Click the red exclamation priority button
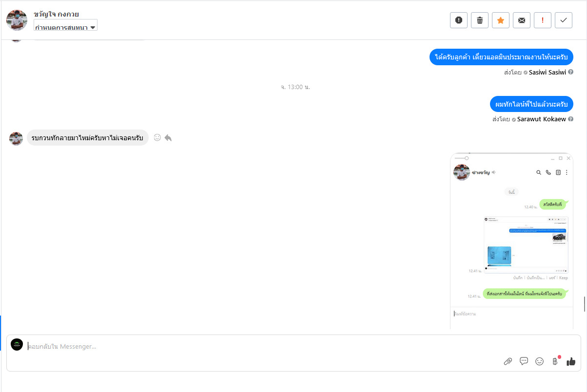Screen dimensions: 587x392 (x=543, y=20)
